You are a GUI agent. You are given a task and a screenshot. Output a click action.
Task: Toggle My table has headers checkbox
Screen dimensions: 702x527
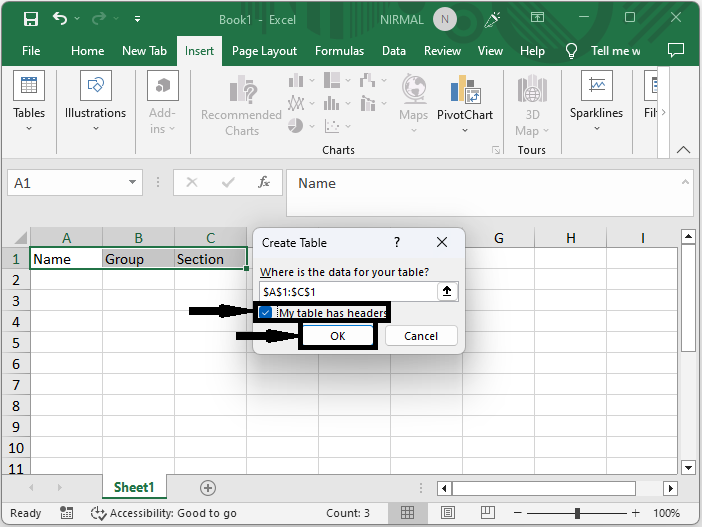tap(265, 313)
